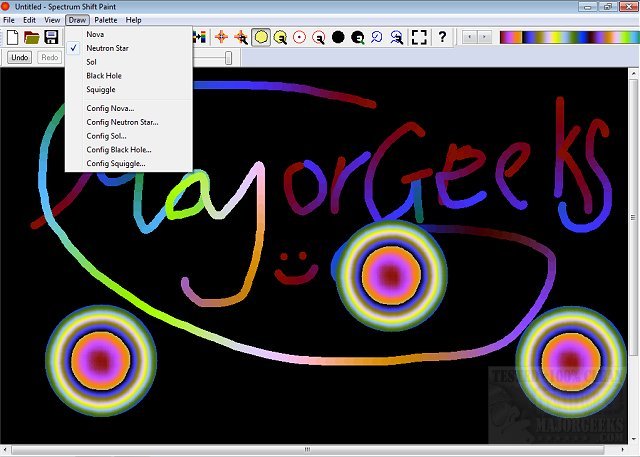Click the open file folder icon
640x457 pixels.
32,37
